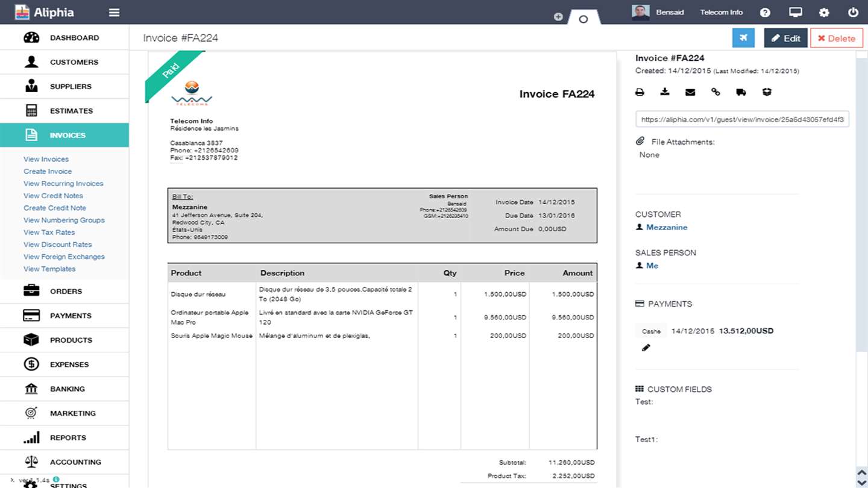Viewport: 868px width, 488px height.
Task: Click the Estimates calculator icon
Action: (x=31, y=111)
